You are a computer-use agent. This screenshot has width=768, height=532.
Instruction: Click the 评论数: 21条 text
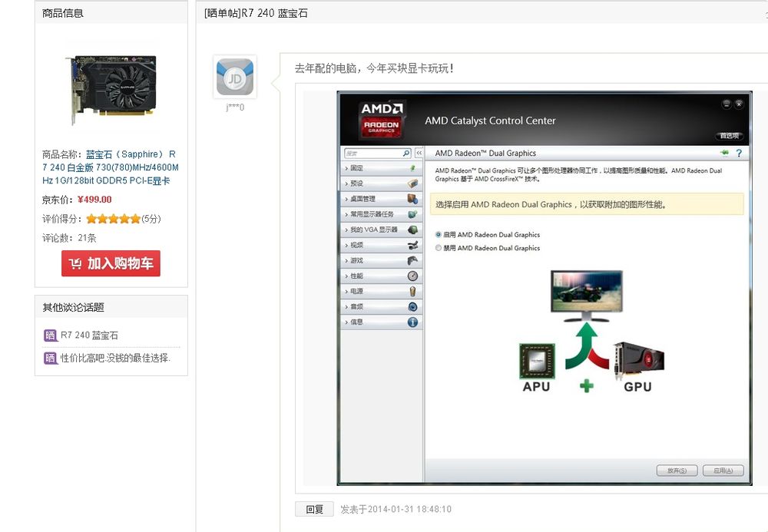pyautogui.click(x=69, y=238)
